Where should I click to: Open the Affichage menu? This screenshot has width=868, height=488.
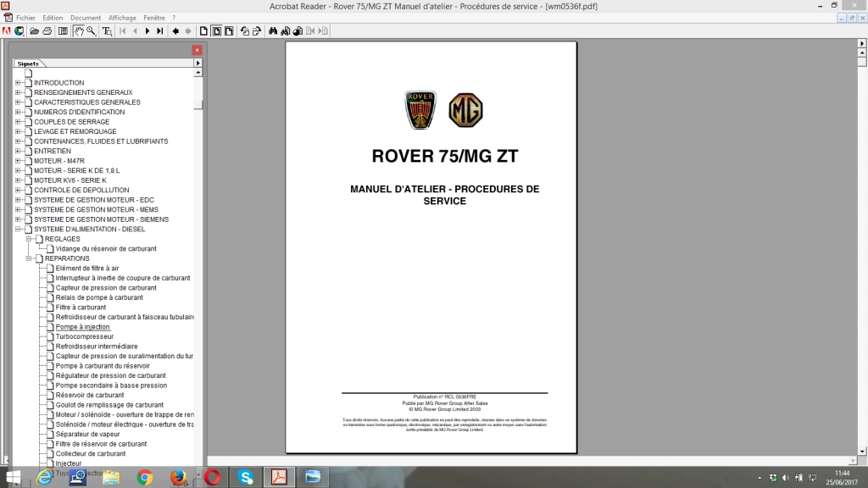(x=122, y=18)
